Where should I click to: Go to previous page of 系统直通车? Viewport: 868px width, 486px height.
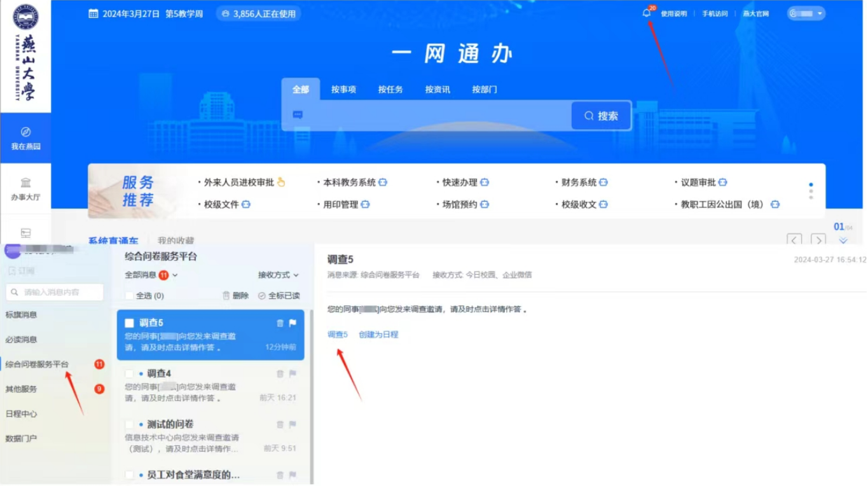[x=794, y=240]
